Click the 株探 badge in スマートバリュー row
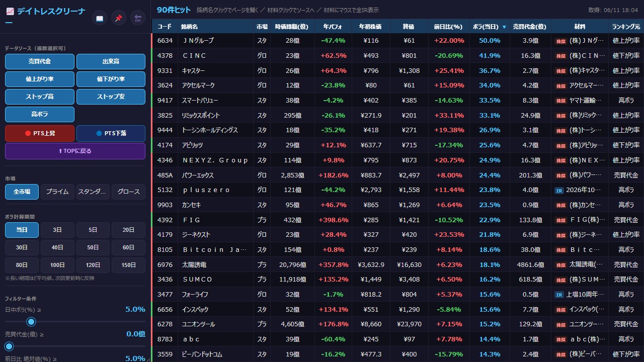 (x=560, y=101)
